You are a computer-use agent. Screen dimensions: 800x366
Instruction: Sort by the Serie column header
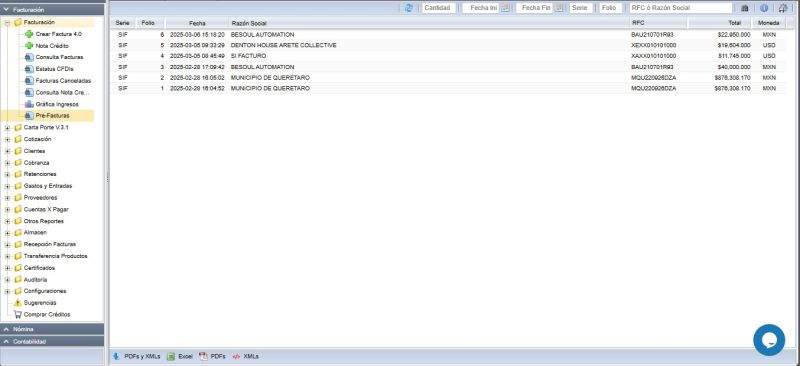point(122,23)
